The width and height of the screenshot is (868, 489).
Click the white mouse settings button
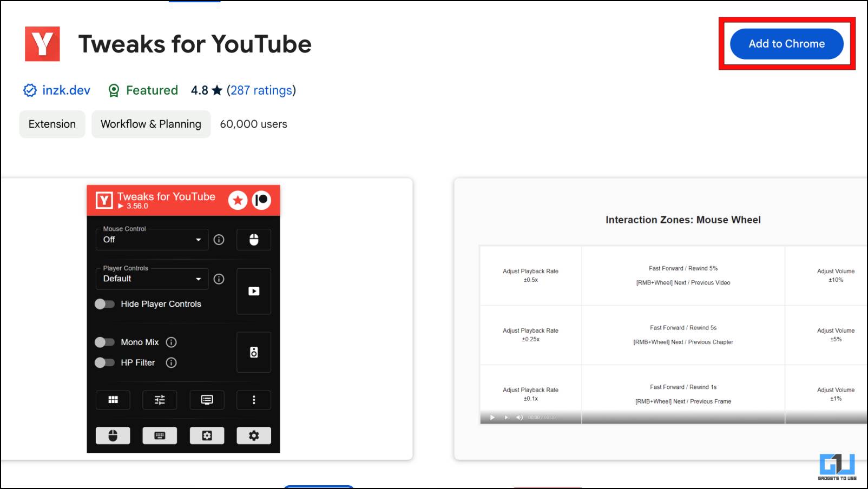point(113,435)
